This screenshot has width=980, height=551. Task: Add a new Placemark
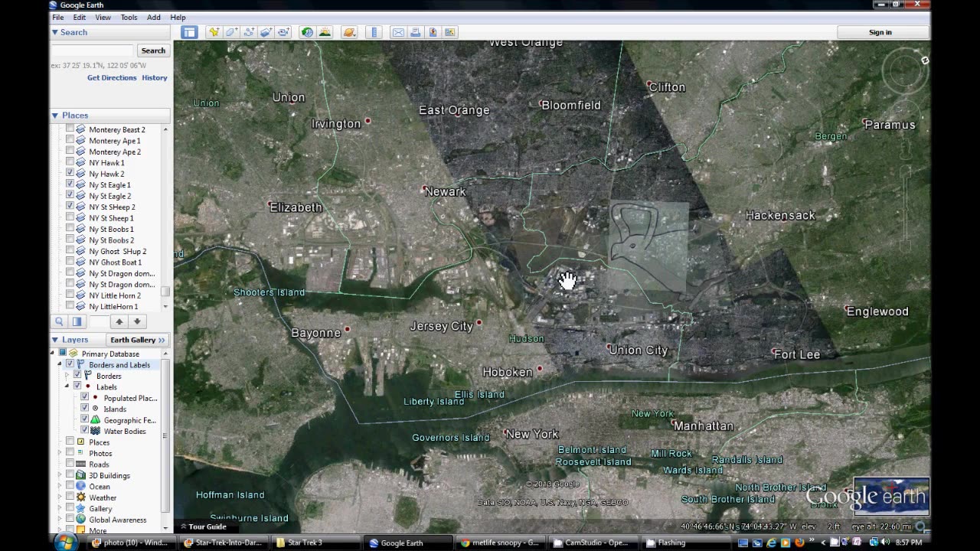coord(214,32)
